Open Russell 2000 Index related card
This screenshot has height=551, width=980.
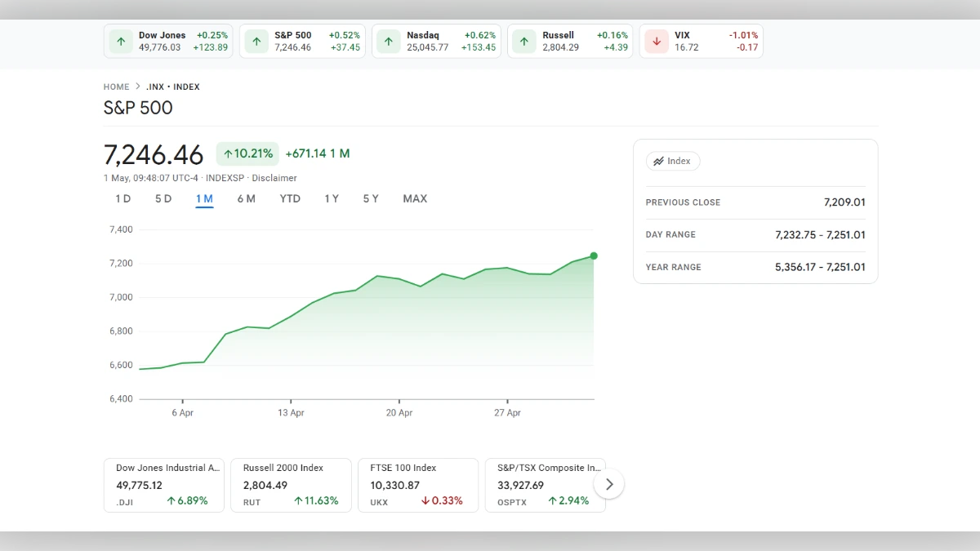(291, 485)
